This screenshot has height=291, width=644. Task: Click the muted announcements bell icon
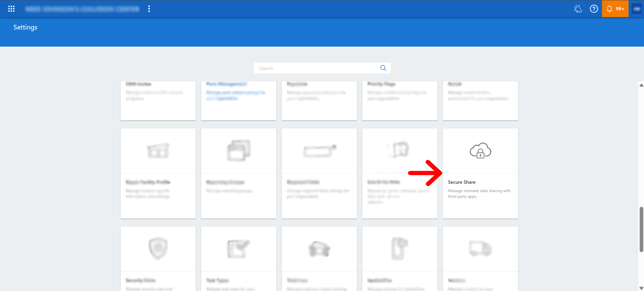(x=578, y=9)
